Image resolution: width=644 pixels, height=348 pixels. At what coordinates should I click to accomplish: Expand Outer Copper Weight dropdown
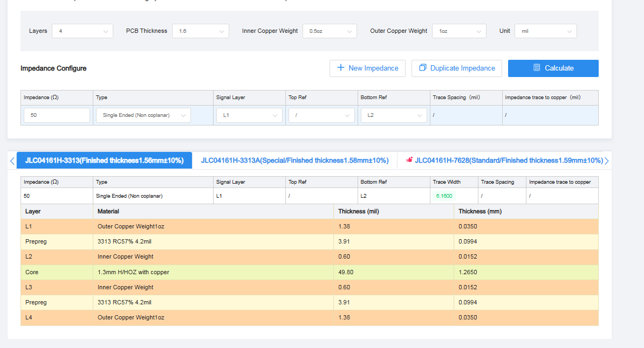pos(458,31)
